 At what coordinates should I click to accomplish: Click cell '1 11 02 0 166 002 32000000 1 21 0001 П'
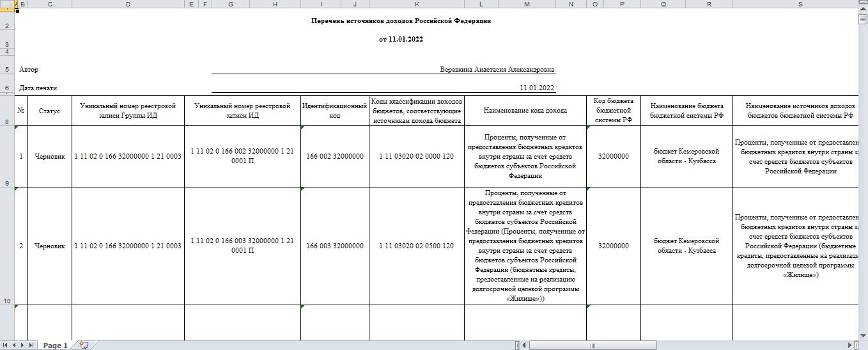pos(243,156)
